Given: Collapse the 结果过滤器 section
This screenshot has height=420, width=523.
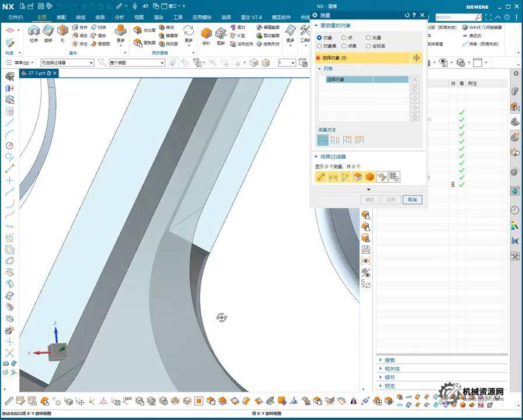Looking at the screenshot, I should click(317, 156).
